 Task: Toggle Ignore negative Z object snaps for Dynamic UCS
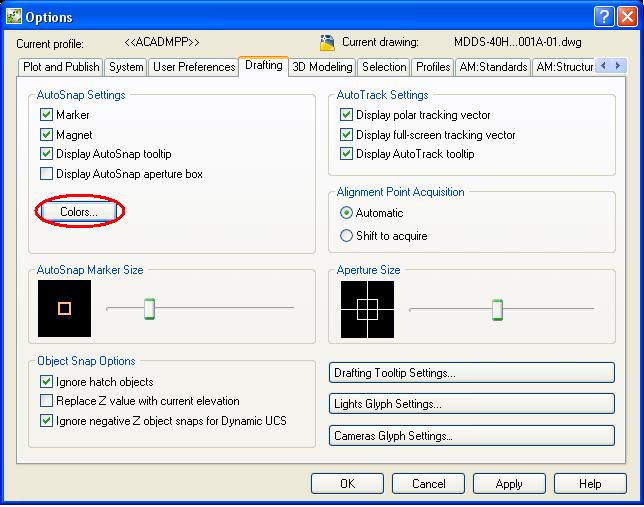coord(46,421)
